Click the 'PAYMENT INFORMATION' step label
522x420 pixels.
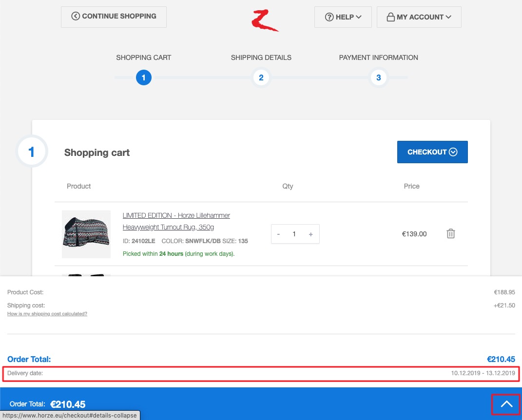[x=379, y=57]
